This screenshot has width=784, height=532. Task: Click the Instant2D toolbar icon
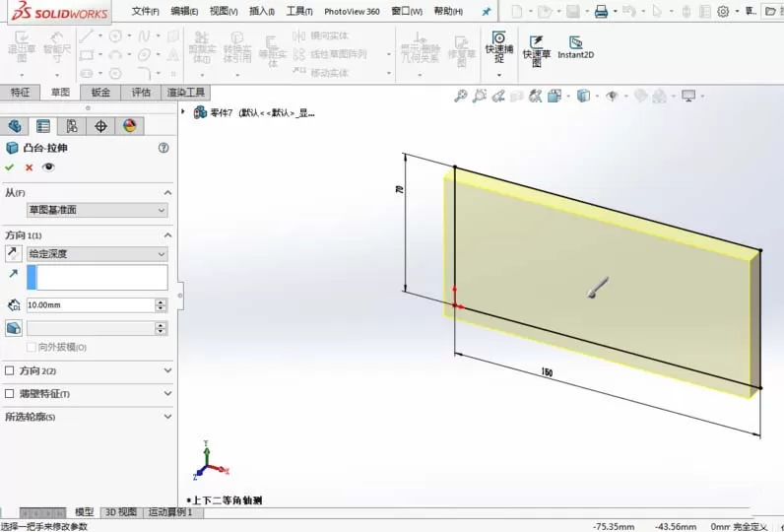[x=575, y=48]
